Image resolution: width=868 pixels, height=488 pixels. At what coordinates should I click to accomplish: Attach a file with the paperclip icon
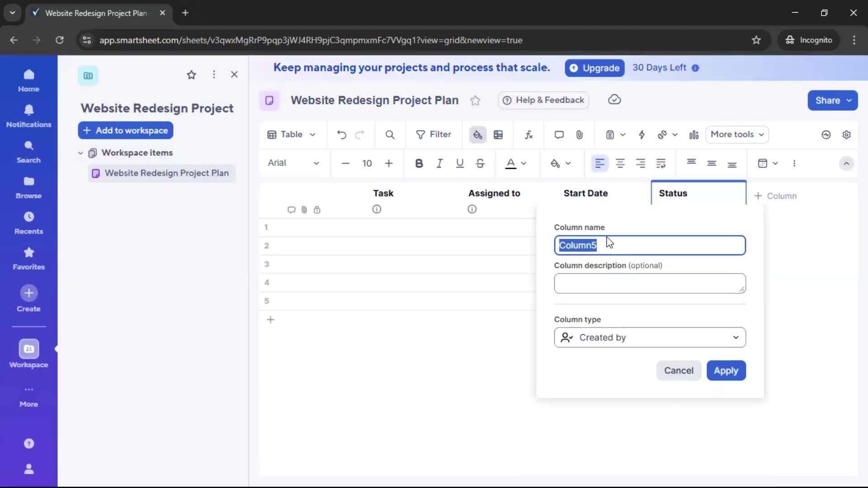click(580, 134)
